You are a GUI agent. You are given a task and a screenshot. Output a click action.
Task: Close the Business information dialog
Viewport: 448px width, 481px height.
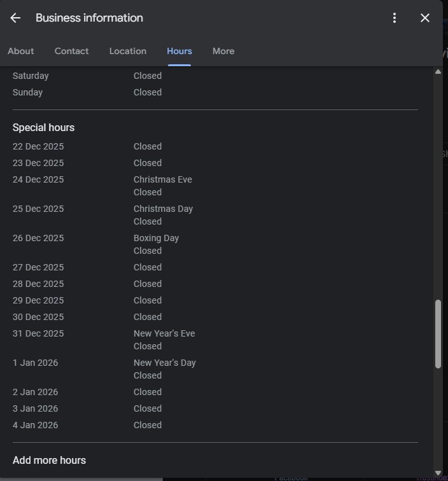[x=425, y=18]
